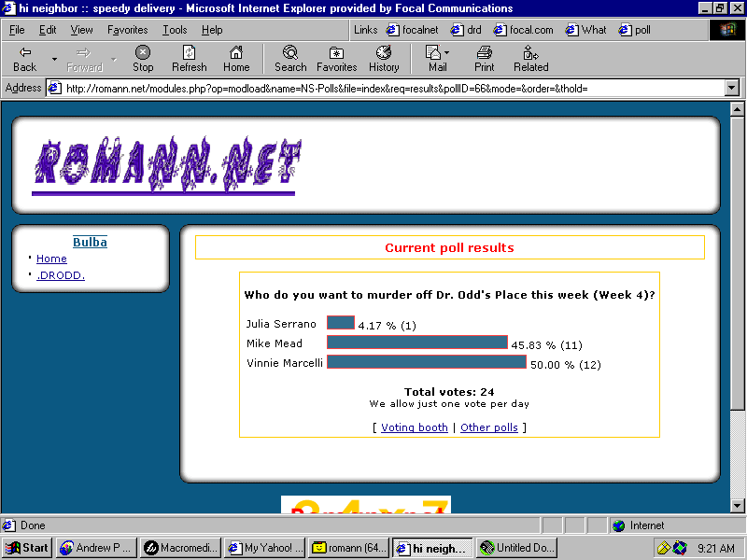Open the Search pane

point(290,60)
